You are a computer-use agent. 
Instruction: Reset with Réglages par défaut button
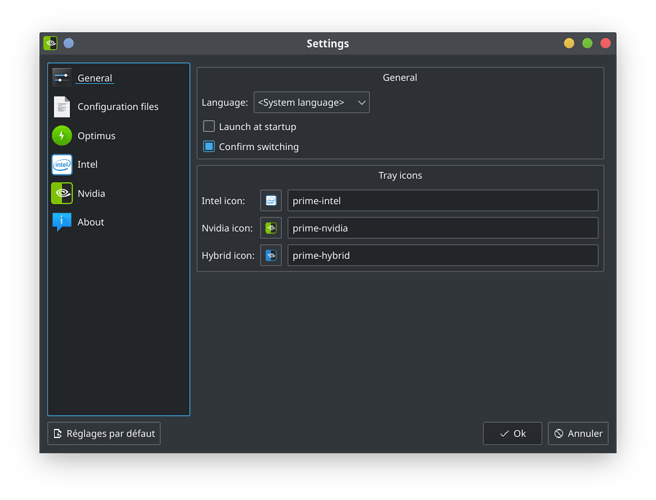104,433
